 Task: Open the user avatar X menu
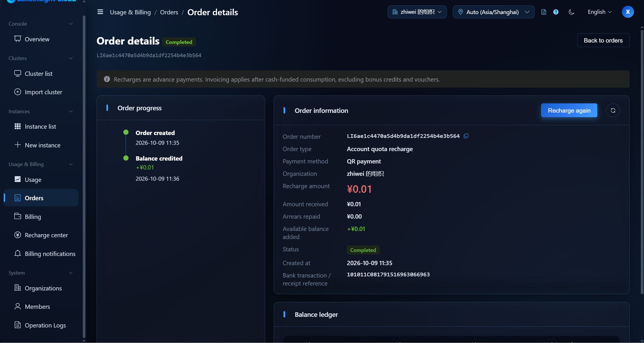(x=628, y=12)
